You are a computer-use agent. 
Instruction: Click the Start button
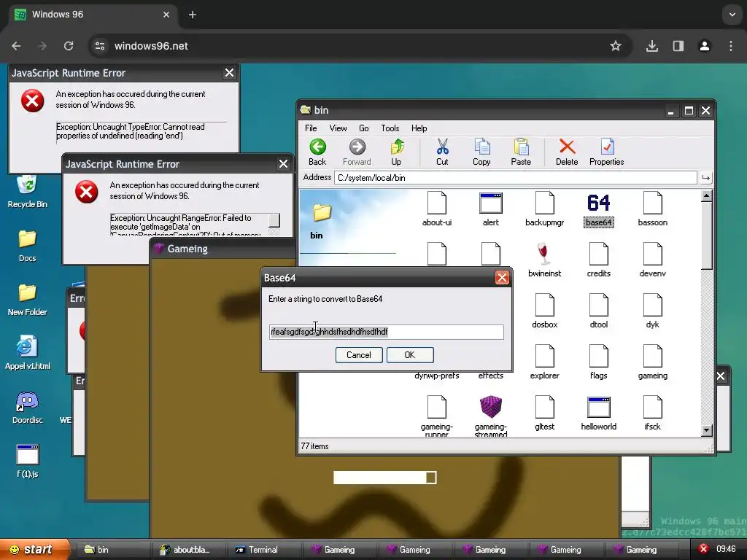click(35, 550)
